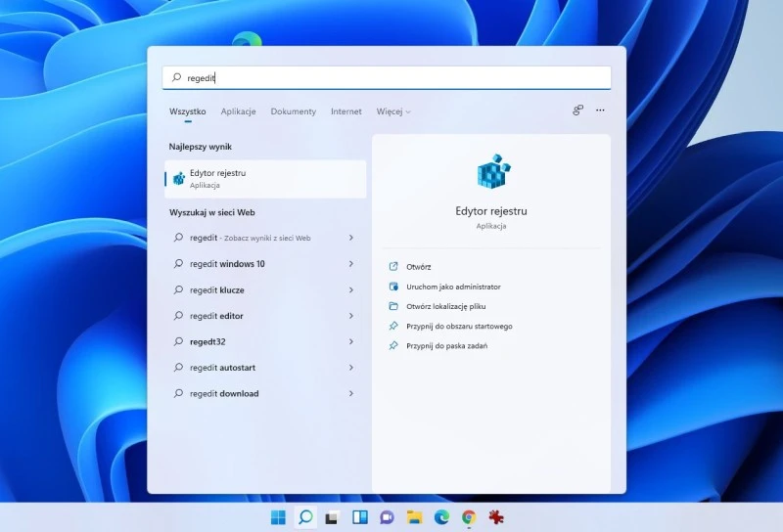Click search icon beside 'regedit autostart'
Image resolution: width=783 pixels, height=532 pixels.
point(178,368)
